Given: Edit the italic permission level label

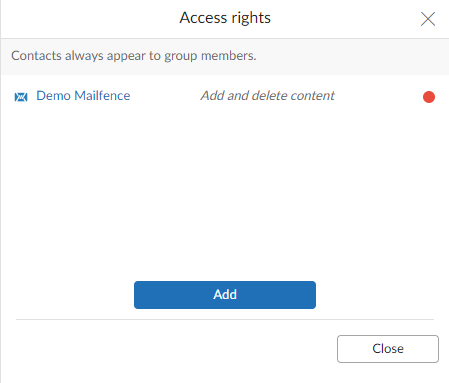Looking at the screenshot, I should coord(267,96).
